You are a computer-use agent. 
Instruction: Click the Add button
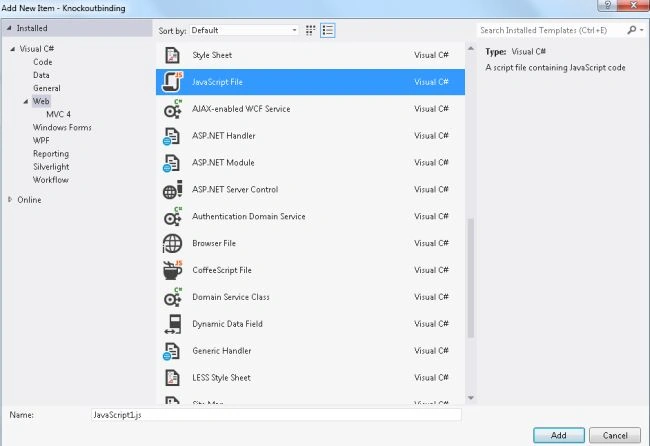pos(558,435)
